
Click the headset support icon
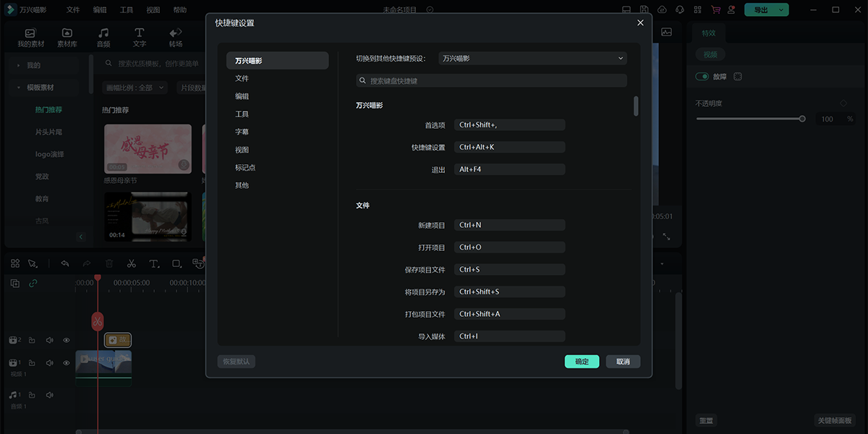pos(679,10)
